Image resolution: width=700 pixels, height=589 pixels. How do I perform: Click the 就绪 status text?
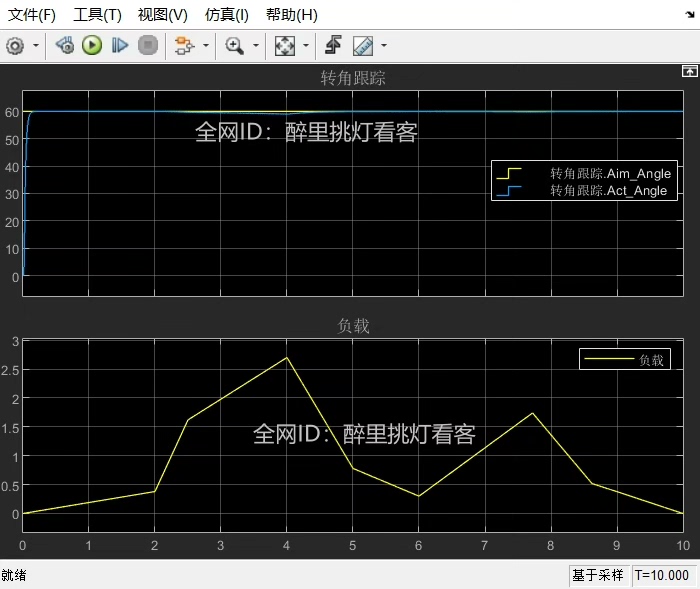tap(14, 575)
